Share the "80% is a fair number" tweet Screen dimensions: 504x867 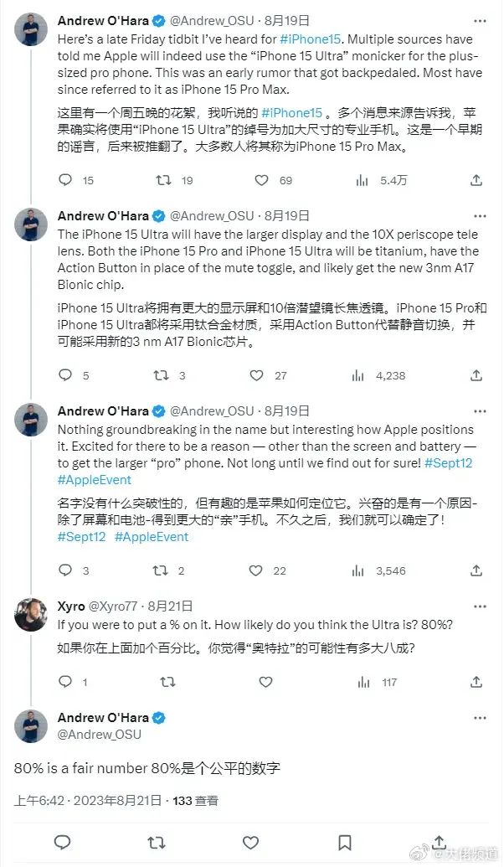click(439, 842)
